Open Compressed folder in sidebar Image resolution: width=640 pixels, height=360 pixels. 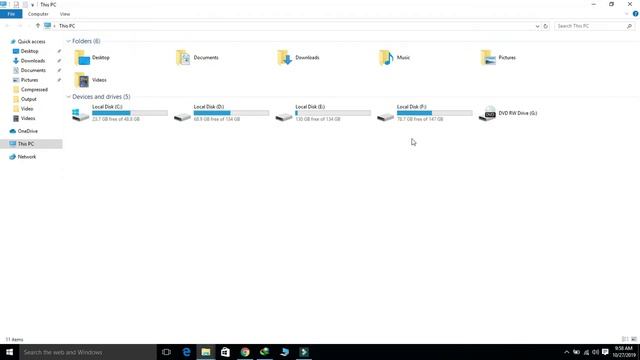point(34,89)
